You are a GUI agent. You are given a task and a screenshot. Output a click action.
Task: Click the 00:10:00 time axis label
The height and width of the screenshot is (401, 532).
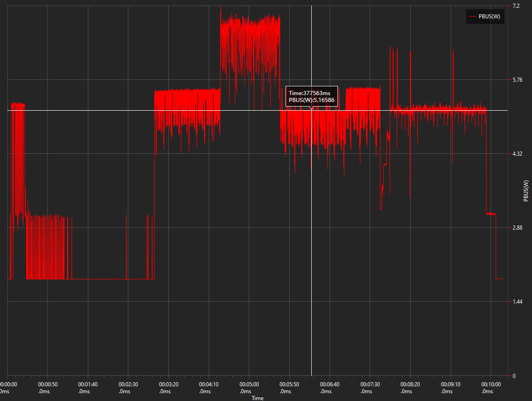pos(491,384)
